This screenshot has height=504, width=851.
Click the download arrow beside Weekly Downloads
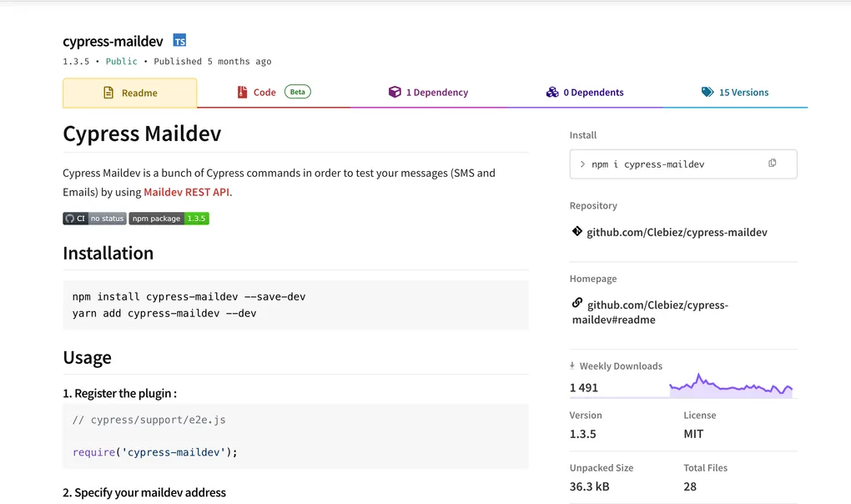573,365
